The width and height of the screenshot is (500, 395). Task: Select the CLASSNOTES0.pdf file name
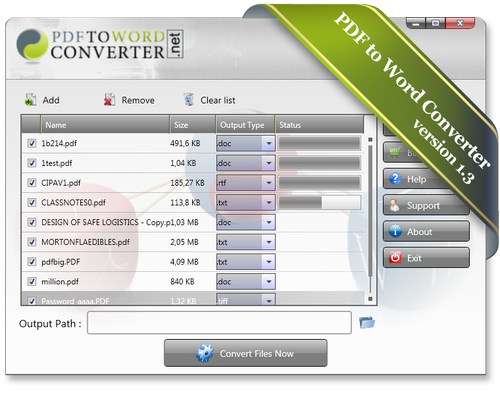(73, 202)
